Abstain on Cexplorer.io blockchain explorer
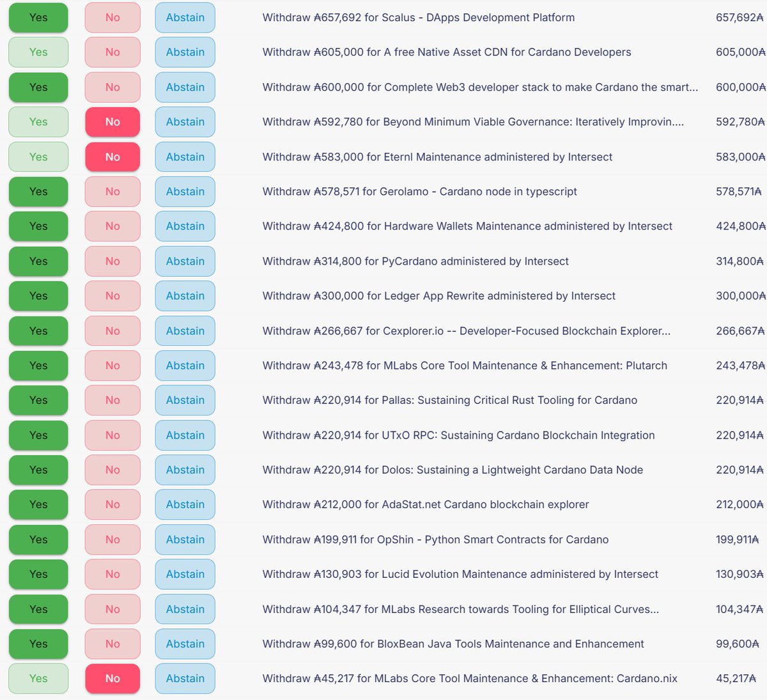Image resolution: width=767 pixels, height=700 pixels. 185,331
